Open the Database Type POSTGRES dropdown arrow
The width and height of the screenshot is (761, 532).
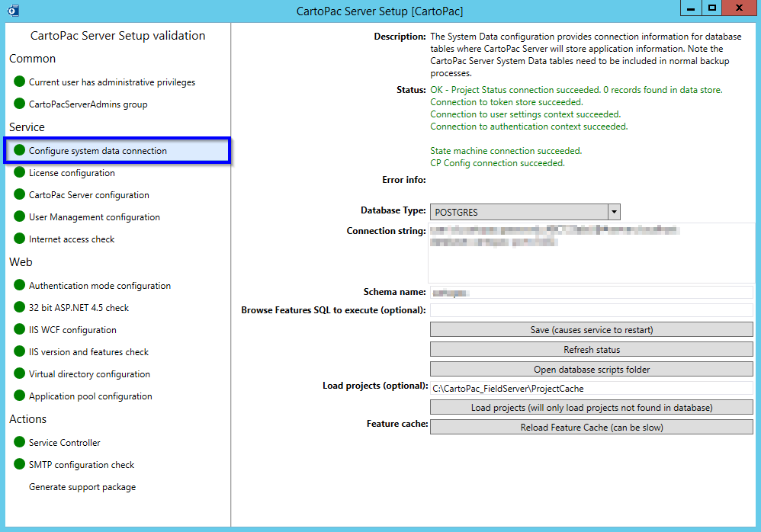point(614,212)
